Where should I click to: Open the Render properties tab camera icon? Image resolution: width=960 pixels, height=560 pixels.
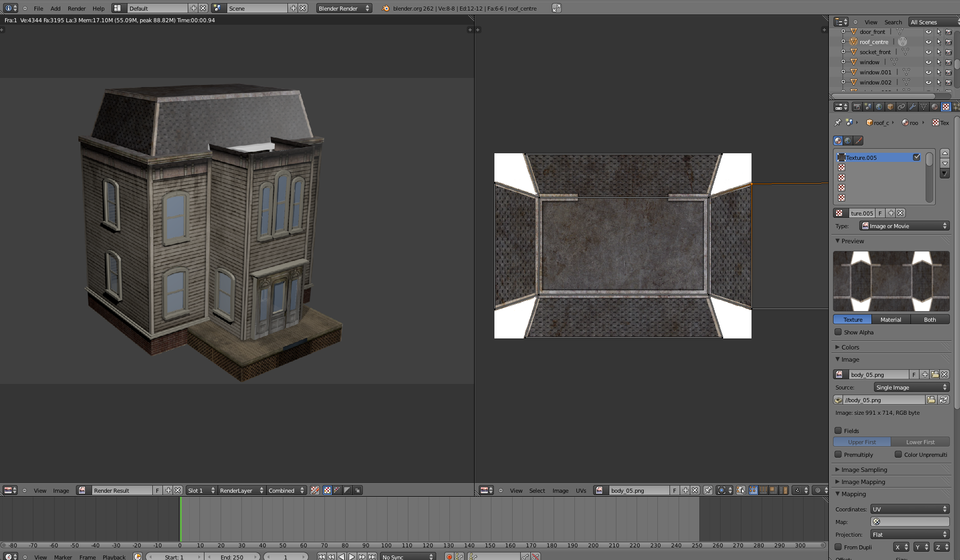857,107
